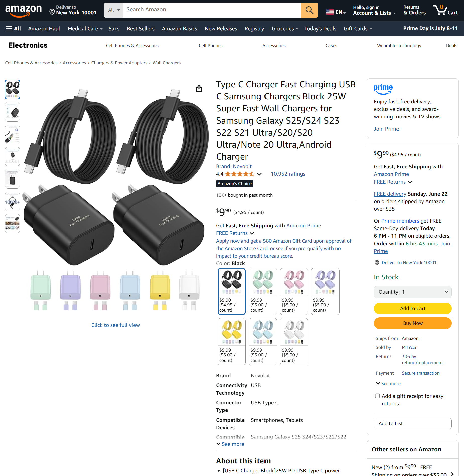Click the orange search magnifier button

tap(309, 10)
